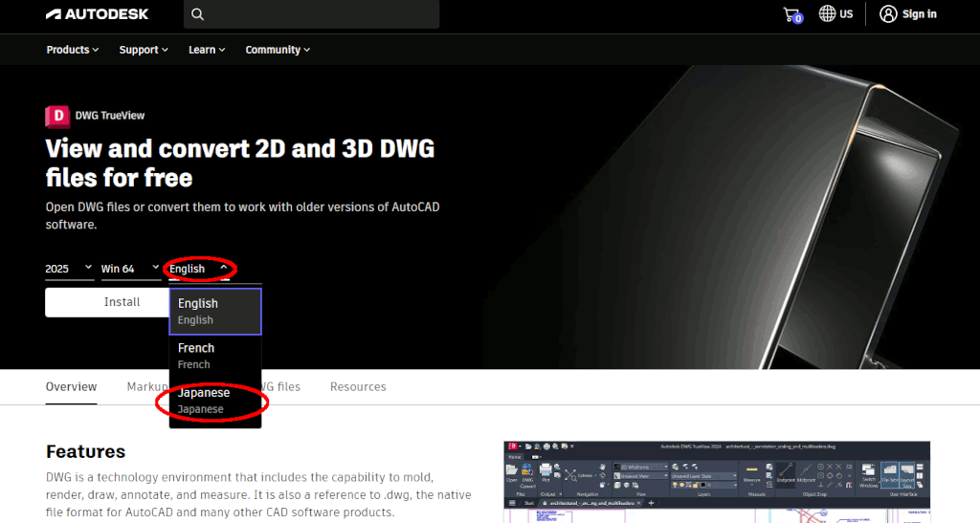
Task: Click the DWG TrueView product icon
Action: point(57,116)
